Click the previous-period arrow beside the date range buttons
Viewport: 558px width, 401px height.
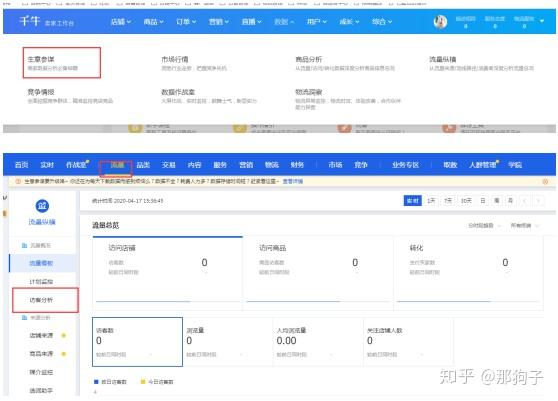pos(525,201)
